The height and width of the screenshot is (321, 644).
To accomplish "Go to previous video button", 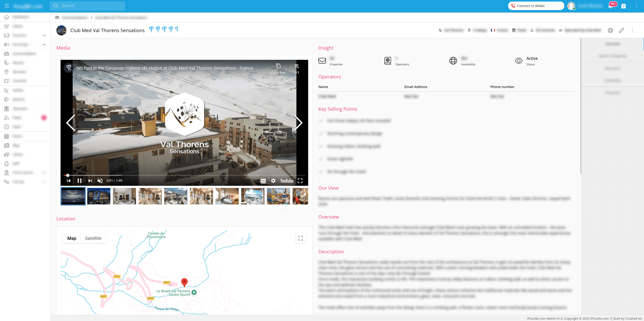I will point(68,181).
